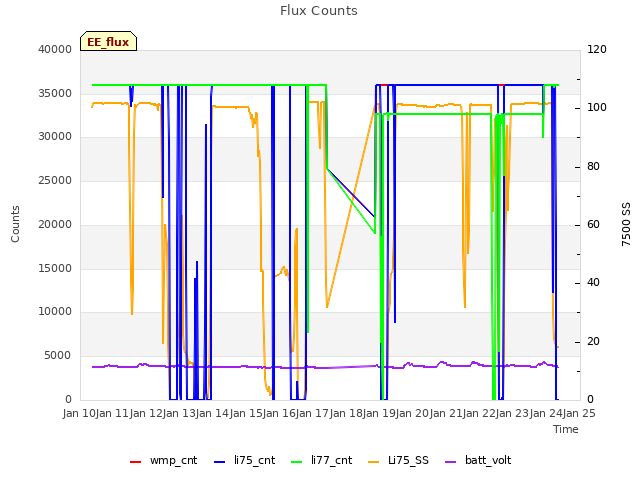Select the li75_cnt legend entry

pyautogui.click(x=244, y=460)
